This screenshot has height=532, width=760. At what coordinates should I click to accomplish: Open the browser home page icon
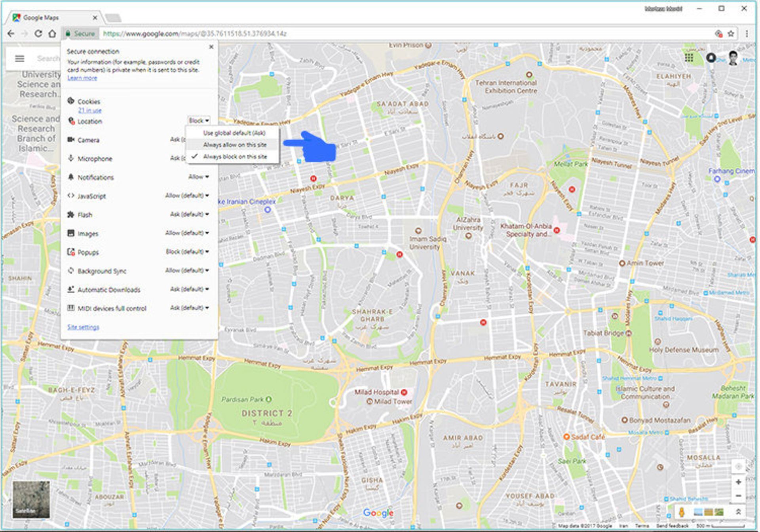(x=52, y=34)
